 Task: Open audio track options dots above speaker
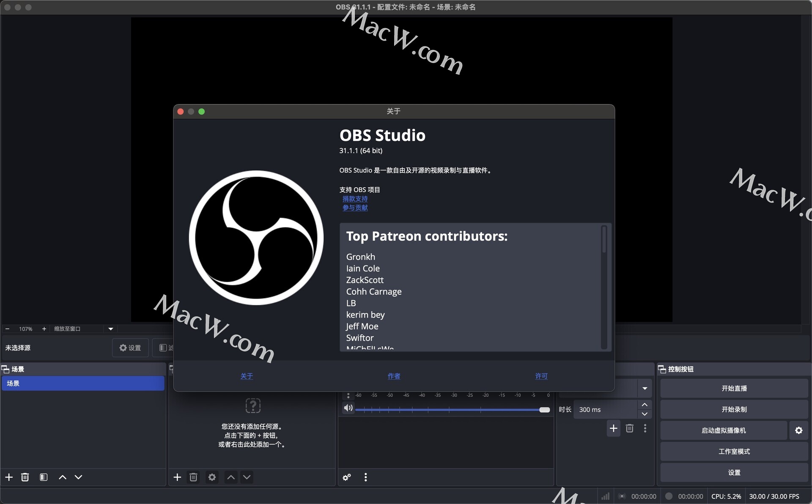click(348, 395)
